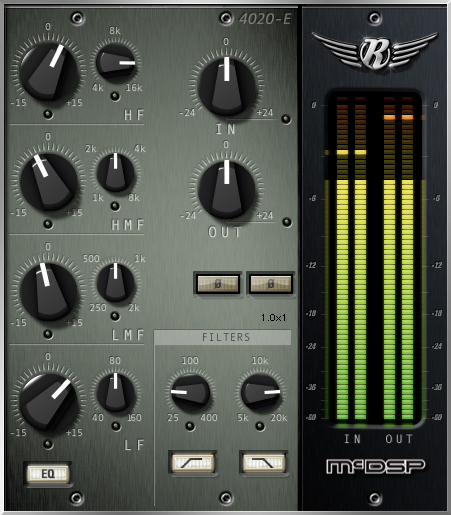Click the winged R logo
This screenshot has height=515, width=451.
[375, 52]
